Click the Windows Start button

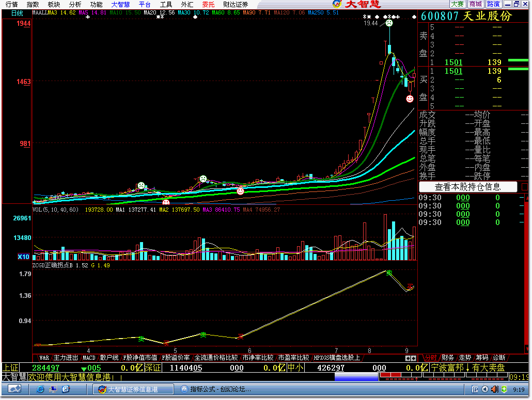[14, 390]
